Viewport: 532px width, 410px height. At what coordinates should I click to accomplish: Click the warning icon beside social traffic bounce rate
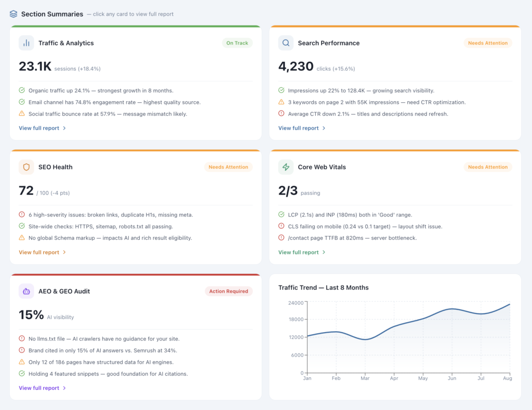tap(21, 114)
